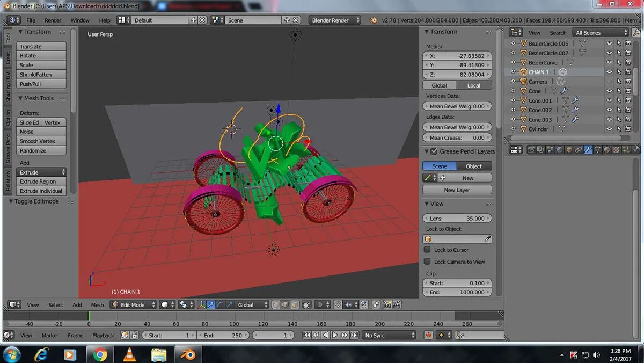
Task: Click the OpenGL render animation clapper icon
Action: click(397, 304)
